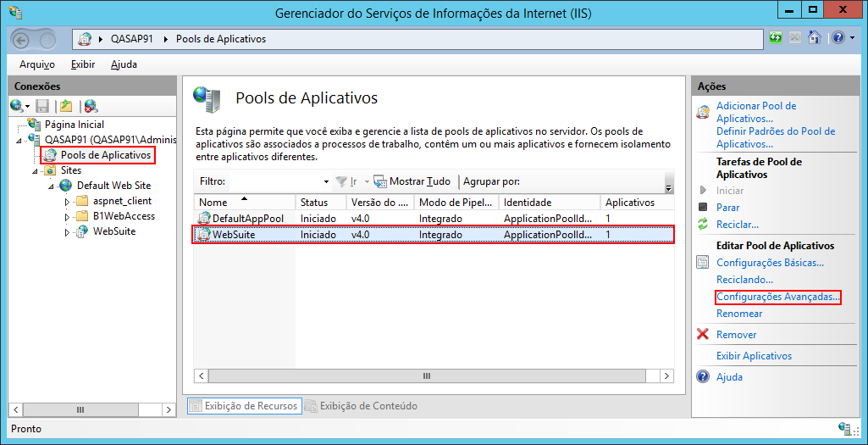Click the red X Remover icon

pos(703,334)
